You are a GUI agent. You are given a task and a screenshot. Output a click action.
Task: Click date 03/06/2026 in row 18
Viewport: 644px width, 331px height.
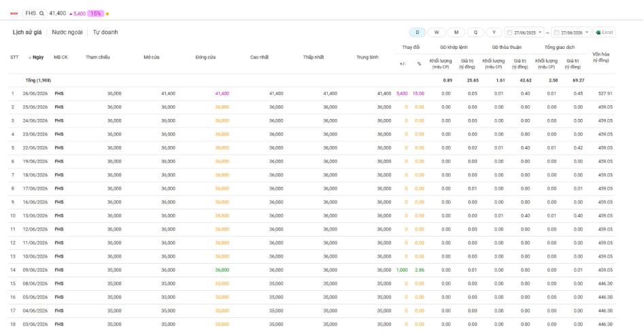[x=35, y=324]
